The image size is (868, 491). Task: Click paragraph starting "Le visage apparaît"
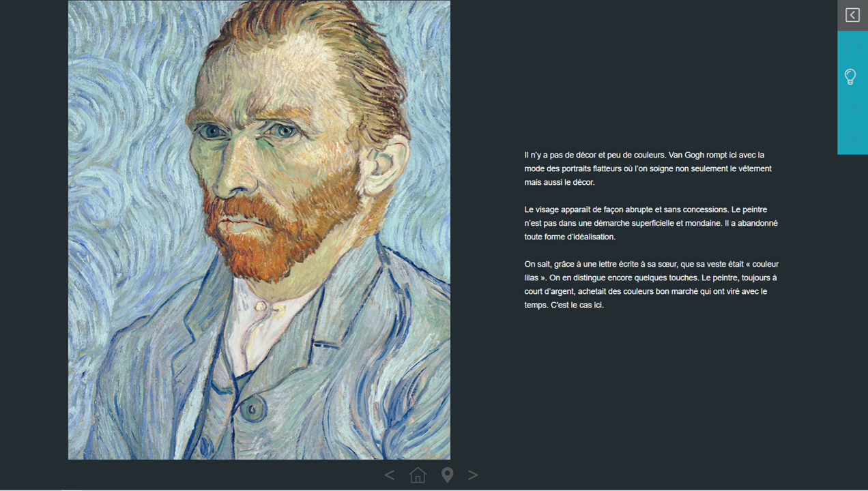pos(651,223)
